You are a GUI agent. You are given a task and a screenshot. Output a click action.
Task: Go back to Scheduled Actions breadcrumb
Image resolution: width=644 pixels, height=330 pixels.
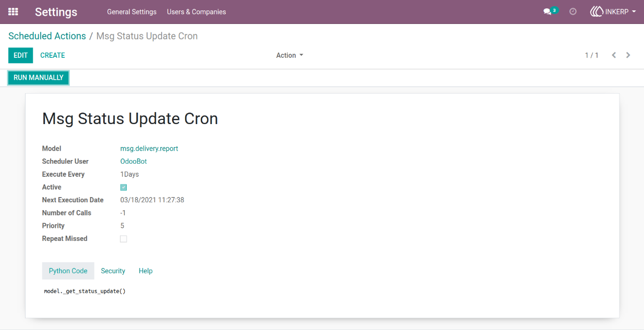pyautogui.click(x=47, y=36)
